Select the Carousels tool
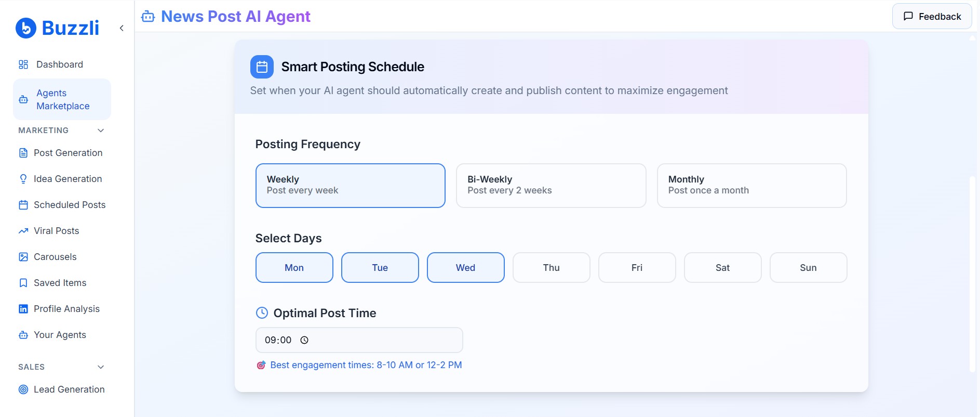980x417 pixels. (x=55, y=256)
